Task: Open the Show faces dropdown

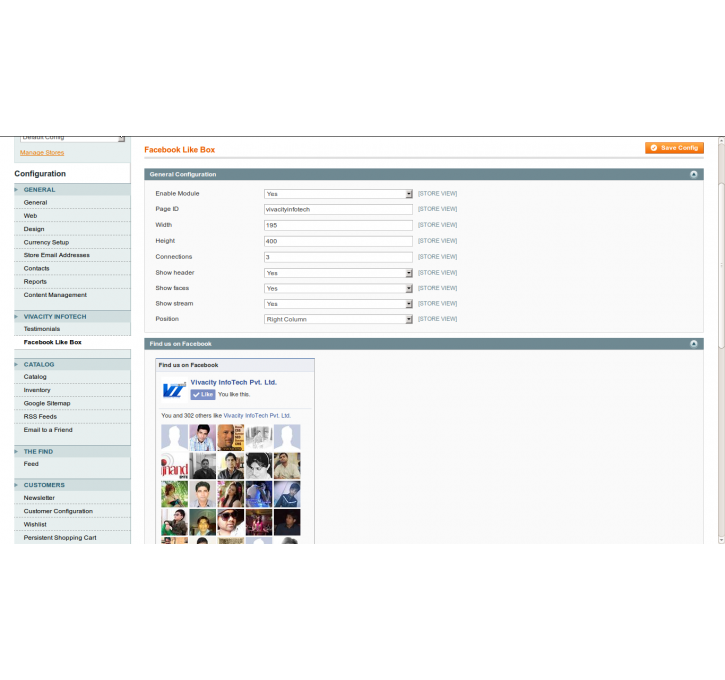Action: coord(338,288)
